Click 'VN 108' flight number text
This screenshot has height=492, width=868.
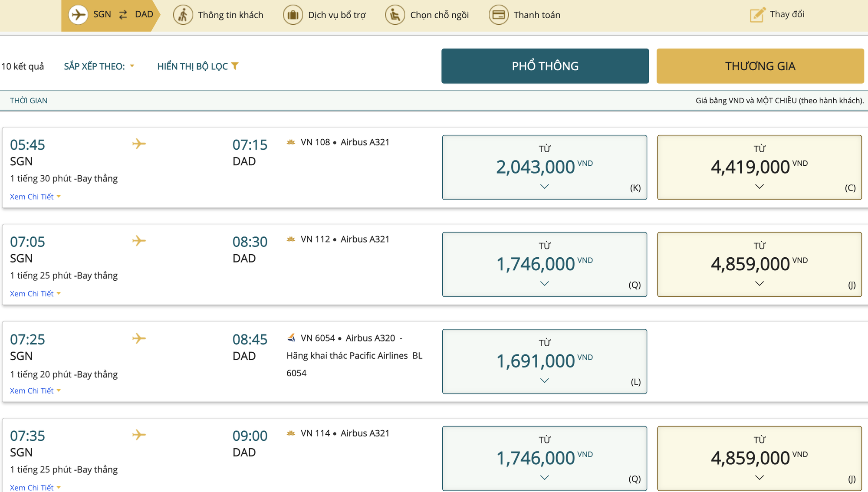coord(316,142)
